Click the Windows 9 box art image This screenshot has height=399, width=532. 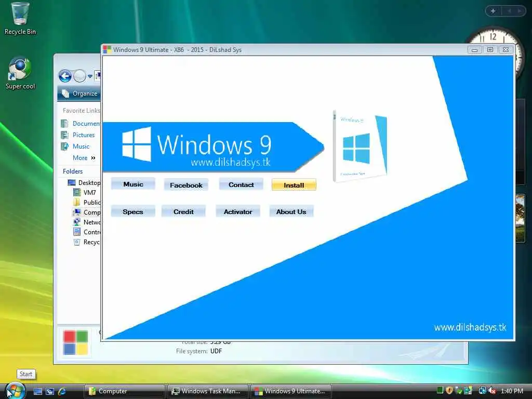(x=360, y=146)
